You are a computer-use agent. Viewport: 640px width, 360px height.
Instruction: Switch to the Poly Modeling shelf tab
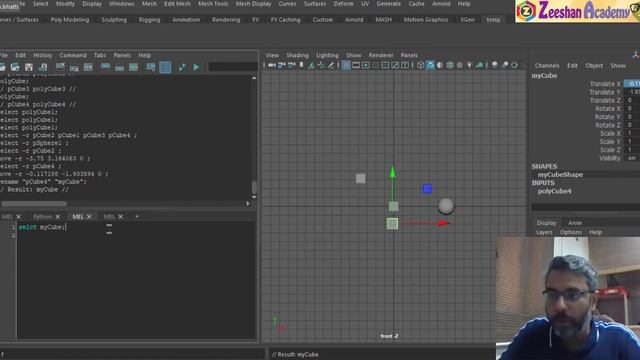(x=70, y=20)
